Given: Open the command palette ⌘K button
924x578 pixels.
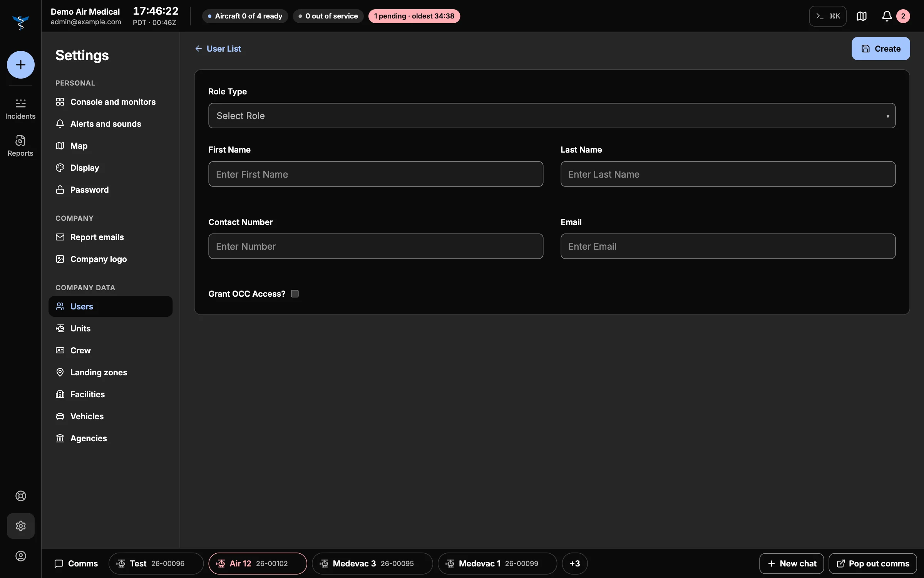Looking at the screenshot, I should tap(828, 16).
